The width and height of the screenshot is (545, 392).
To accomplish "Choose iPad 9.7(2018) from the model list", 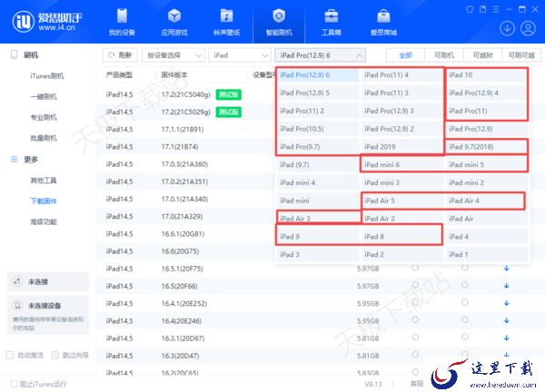I will (486, 146).
